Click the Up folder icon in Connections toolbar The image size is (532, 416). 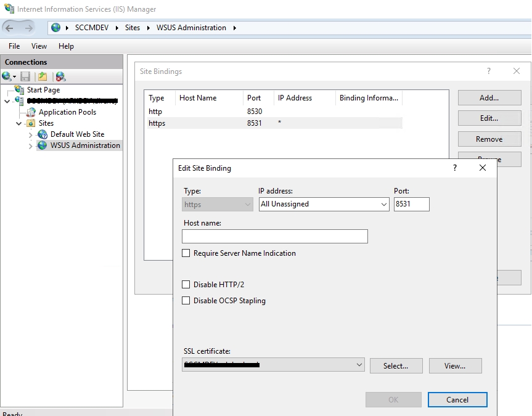(42, 76)
